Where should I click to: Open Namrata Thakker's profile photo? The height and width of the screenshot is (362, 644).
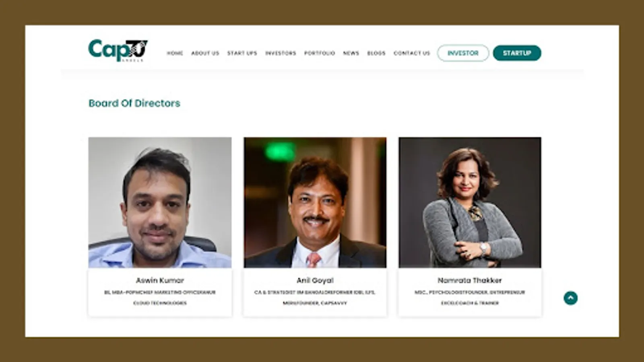(x=470, y=202)
